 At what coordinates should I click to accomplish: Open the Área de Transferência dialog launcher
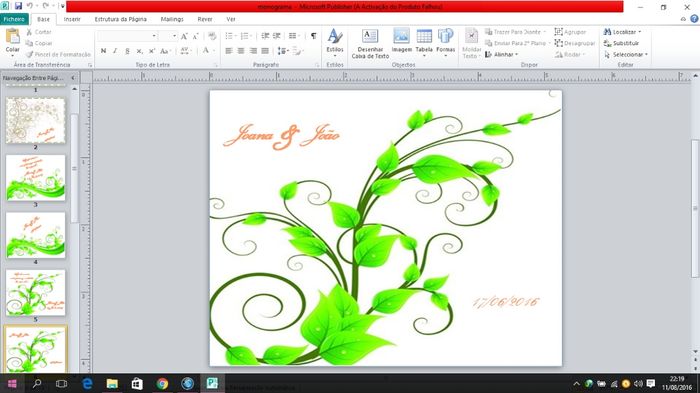pyautogui.click(x=90, y=65)
